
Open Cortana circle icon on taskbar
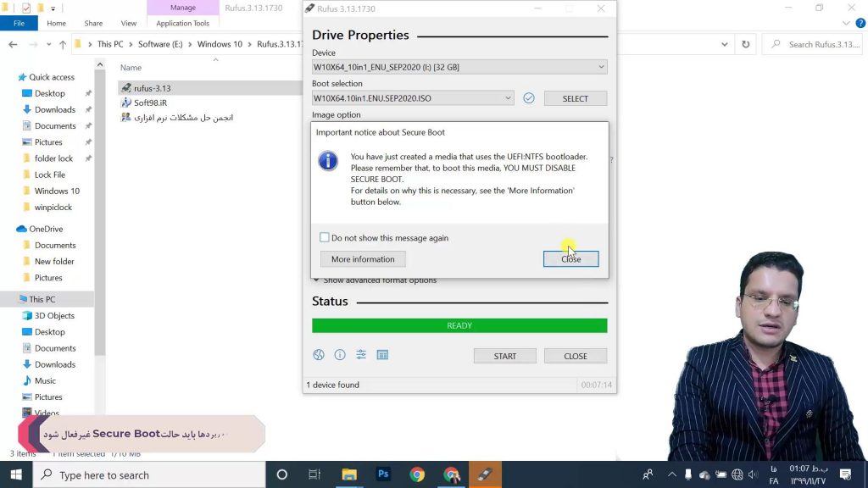[x=281, y=474]
